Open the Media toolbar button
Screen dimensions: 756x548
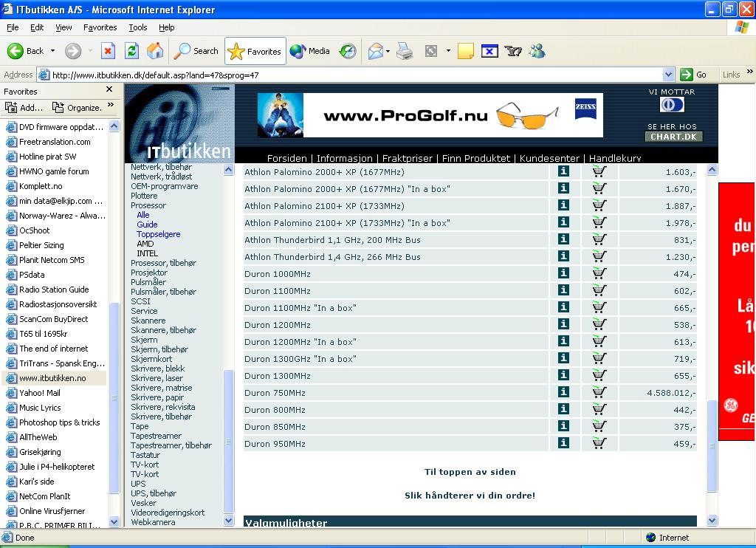point(309,51)
